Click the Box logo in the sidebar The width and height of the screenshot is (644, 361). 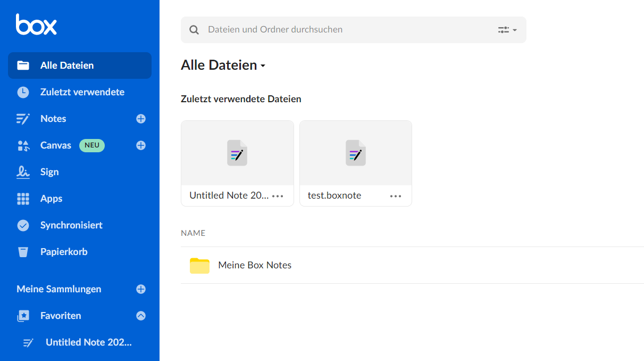(x=36, y=25)
